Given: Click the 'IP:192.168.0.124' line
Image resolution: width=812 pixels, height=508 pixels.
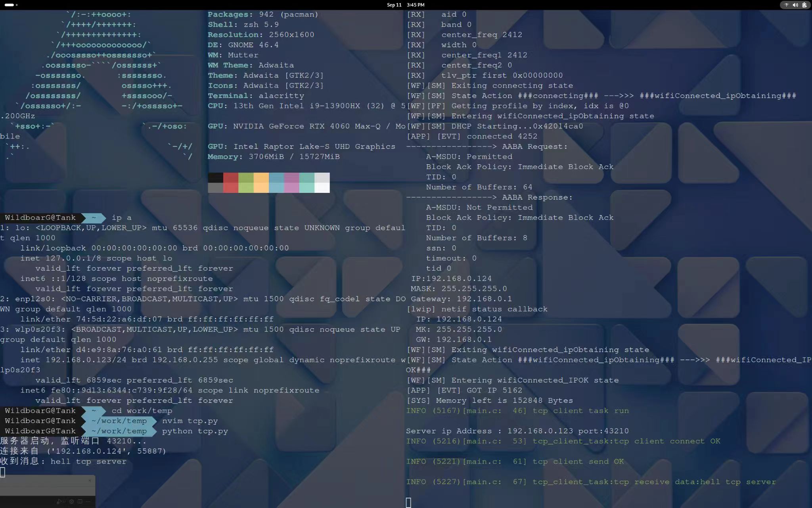Looking at the screenshot, I should click(451, 279).
